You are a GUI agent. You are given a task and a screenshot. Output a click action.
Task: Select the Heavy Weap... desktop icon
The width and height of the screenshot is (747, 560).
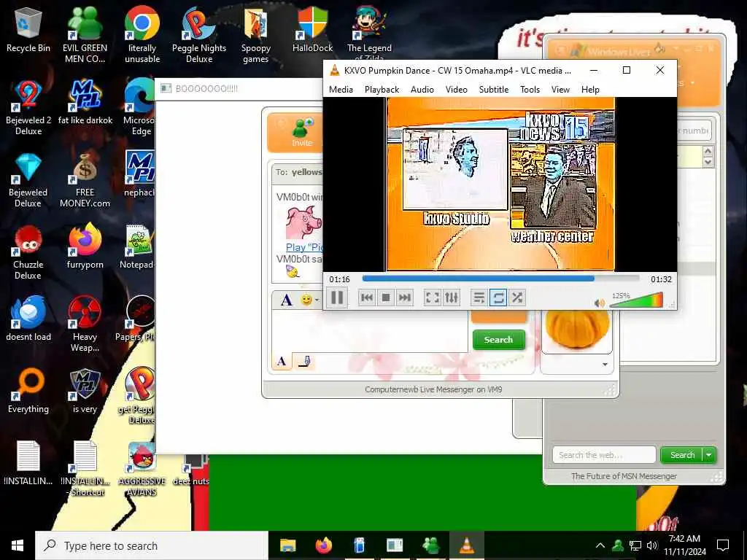tap(85, 324)
